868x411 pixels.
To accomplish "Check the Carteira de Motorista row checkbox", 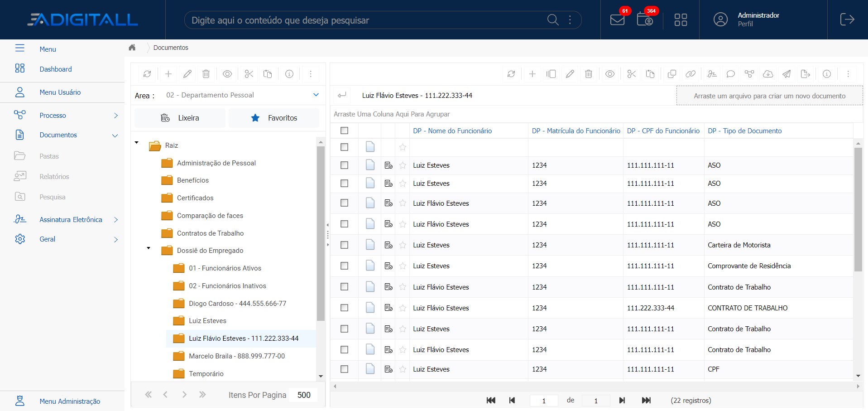I will tap(344, 245).
